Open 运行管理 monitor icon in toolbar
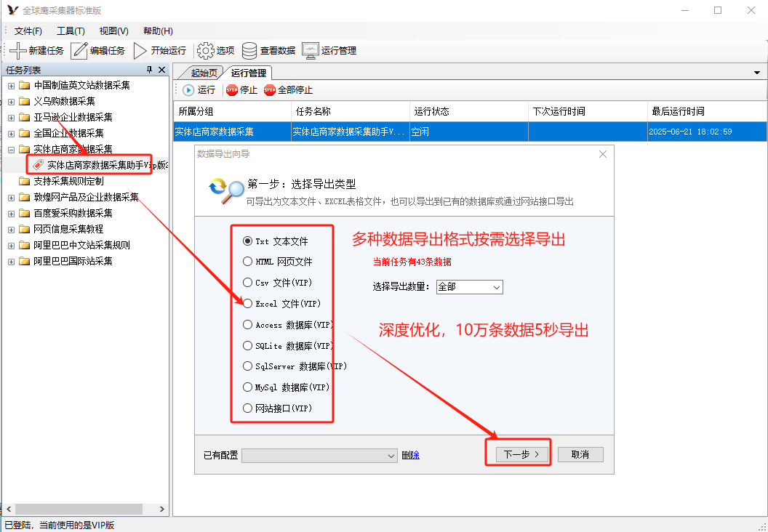 [311, 51]
